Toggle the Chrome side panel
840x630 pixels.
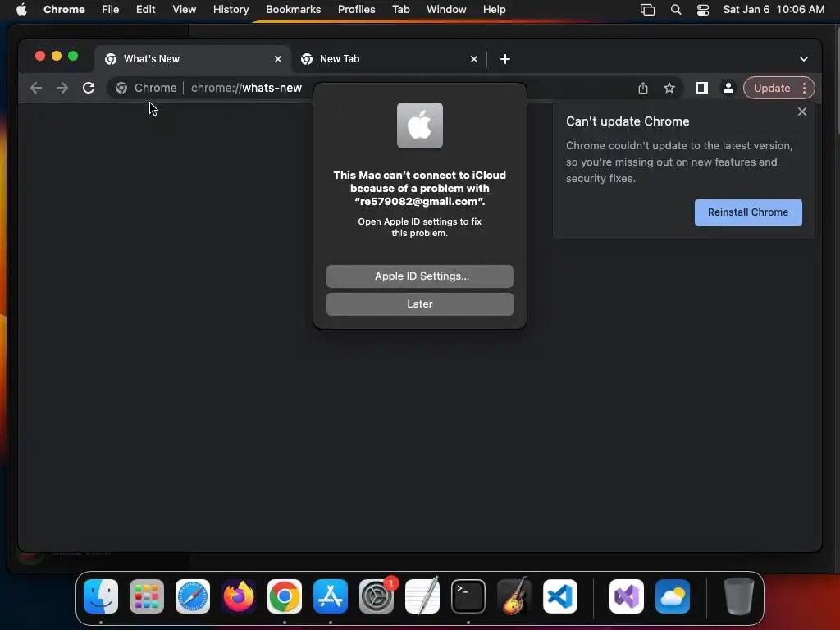click(x=702, y=88)
